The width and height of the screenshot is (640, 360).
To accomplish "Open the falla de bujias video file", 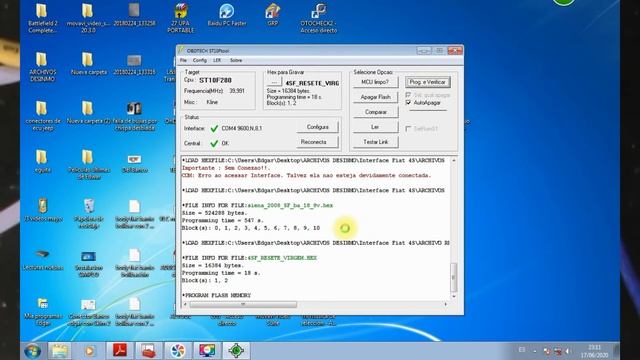I will [x=134, y=116].
